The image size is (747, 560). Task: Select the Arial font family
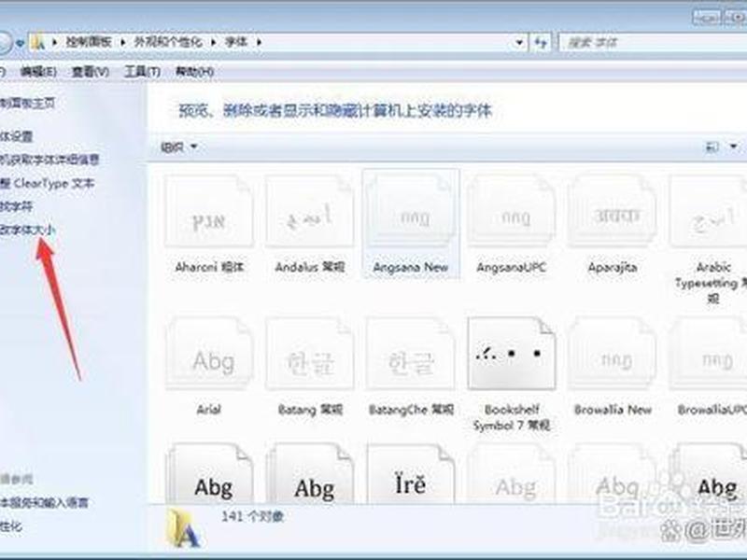[x=209, y=367]
